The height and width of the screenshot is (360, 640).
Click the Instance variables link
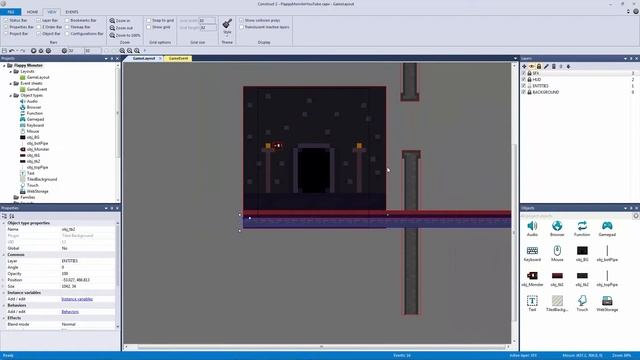click(x=77, y=299)
